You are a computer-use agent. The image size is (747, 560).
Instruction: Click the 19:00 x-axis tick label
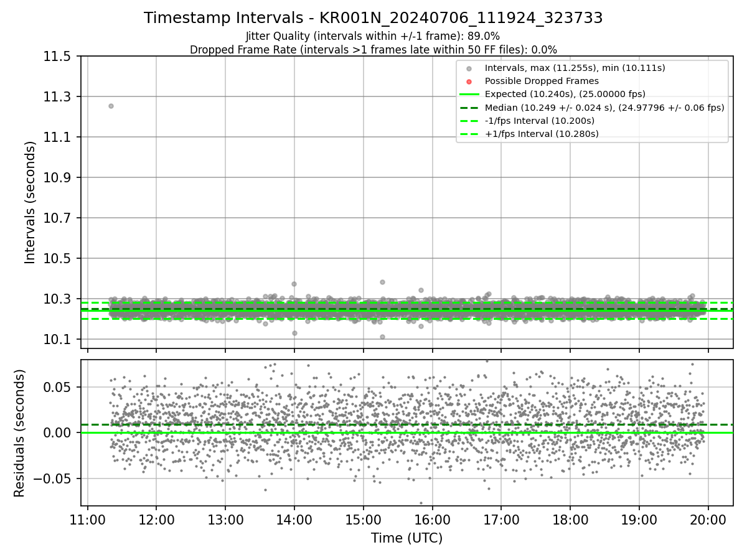click(639, 520)
